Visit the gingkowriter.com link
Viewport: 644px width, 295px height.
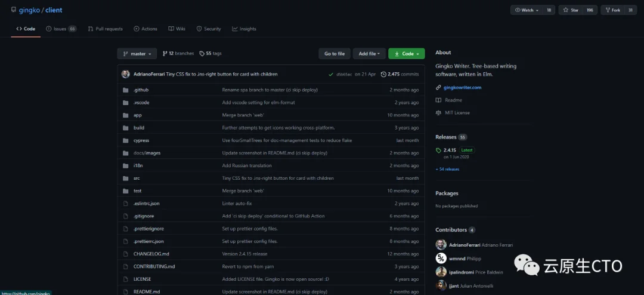(463, 87)
